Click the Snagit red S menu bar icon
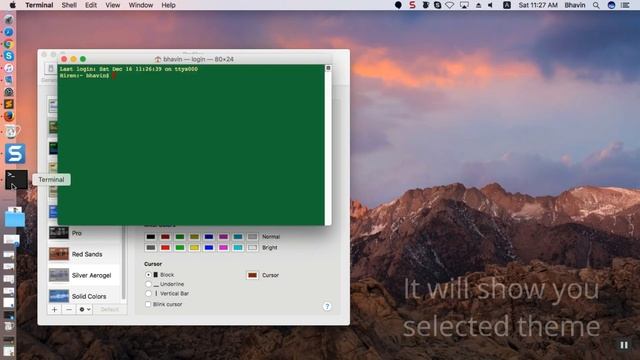640x360 pixels. pos(412,5)
